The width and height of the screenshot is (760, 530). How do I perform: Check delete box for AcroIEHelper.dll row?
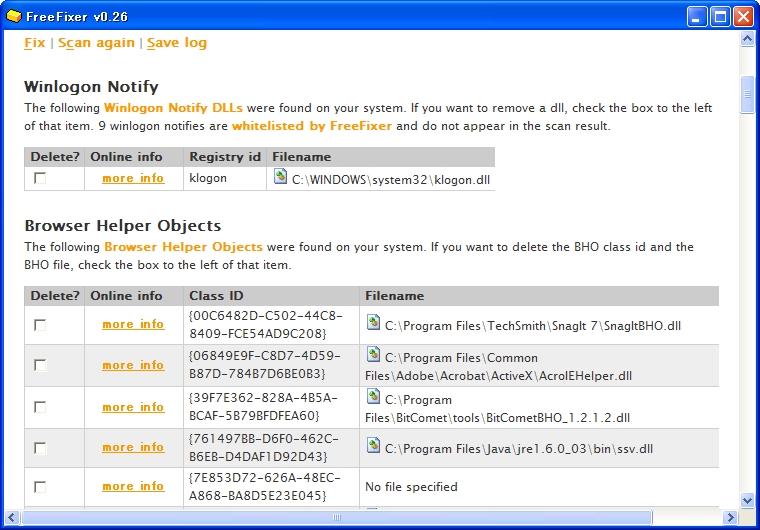(40, 365)
